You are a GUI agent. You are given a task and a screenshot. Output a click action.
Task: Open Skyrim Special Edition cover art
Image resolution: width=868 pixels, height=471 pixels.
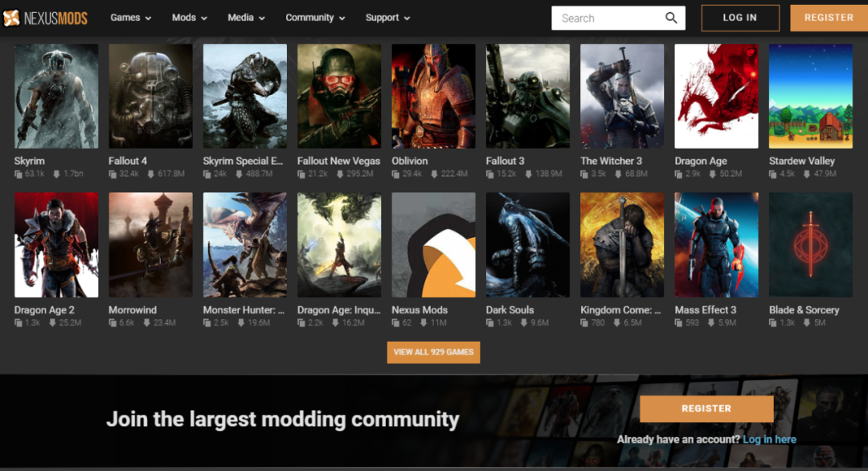click(x=245, y=96)
